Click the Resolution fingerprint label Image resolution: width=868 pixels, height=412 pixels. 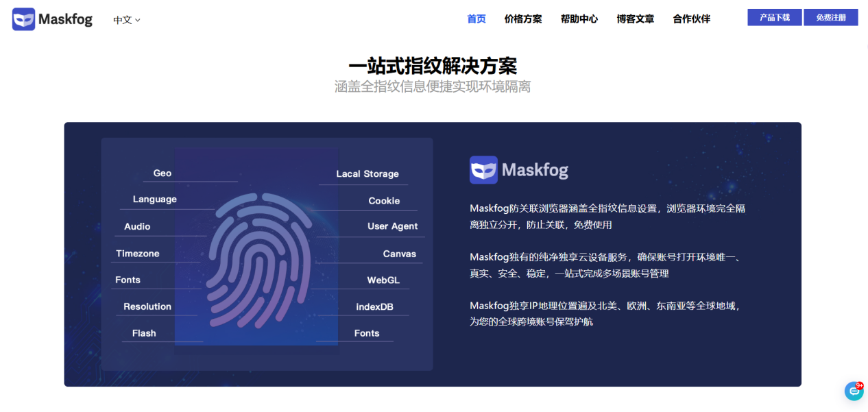(x=147, y=307)
